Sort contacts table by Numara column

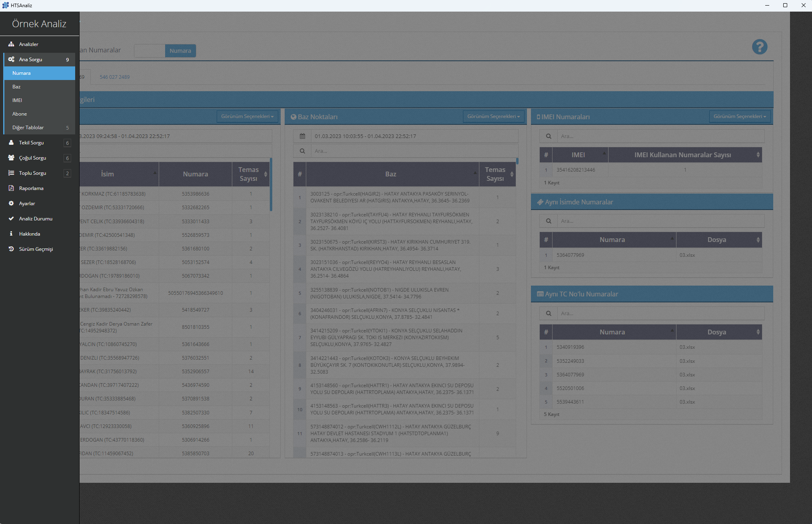196,174
